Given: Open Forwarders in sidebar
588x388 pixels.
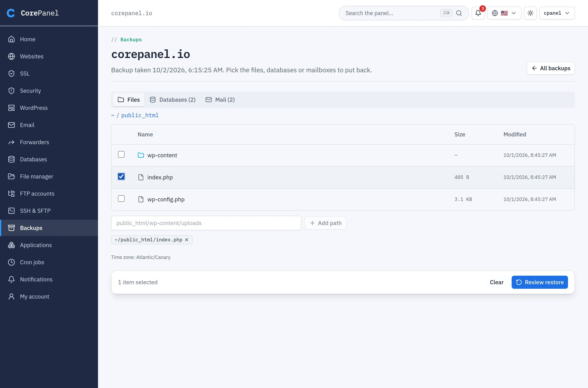Looking at the screenshot, I should (x=49, y=142).
